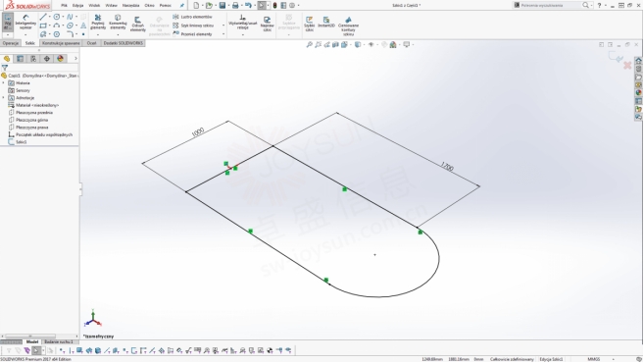Toggle Cieniowane kontury szkicu shading

coord(348,26)
